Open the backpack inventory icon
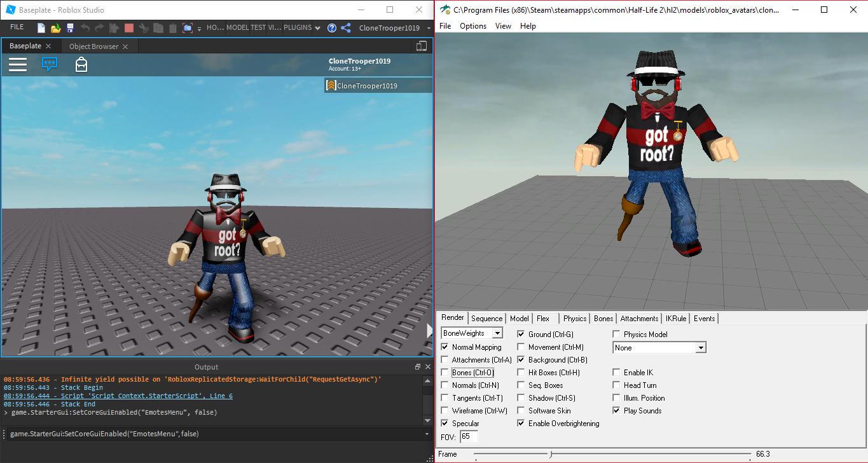 point(81,64)
